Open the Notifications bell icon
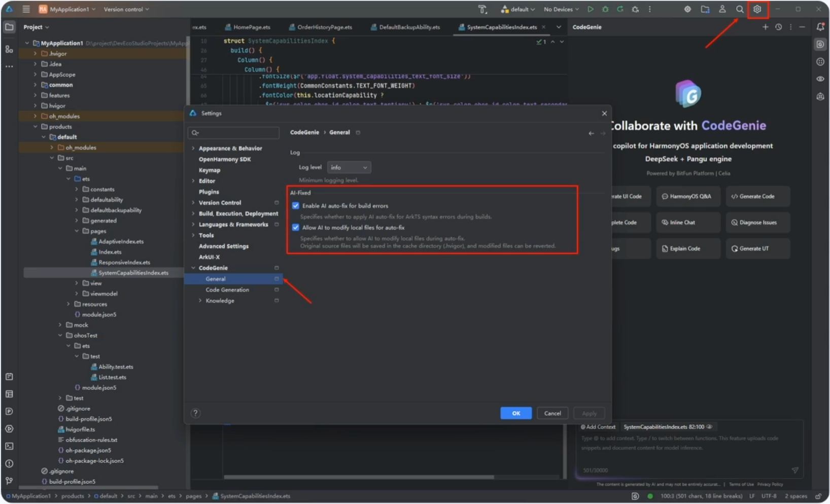Screen dimensions: 830x504 (x=820, y=27)
